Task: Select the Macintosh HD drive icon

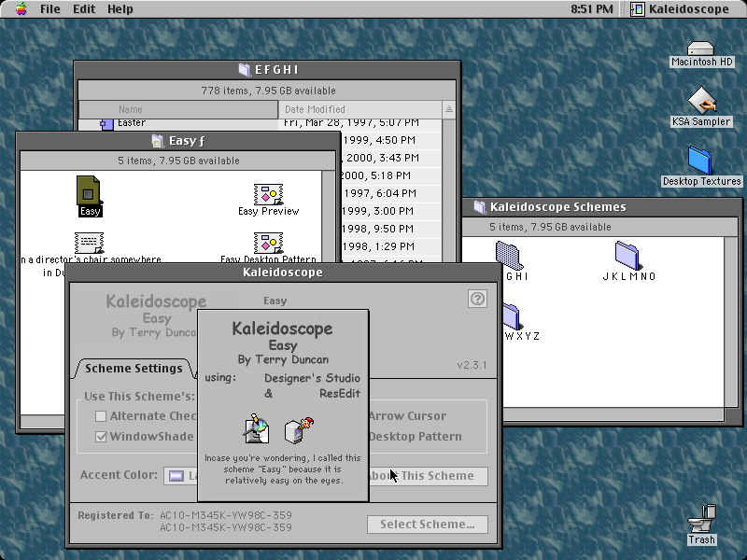Action: coord(701,49)
